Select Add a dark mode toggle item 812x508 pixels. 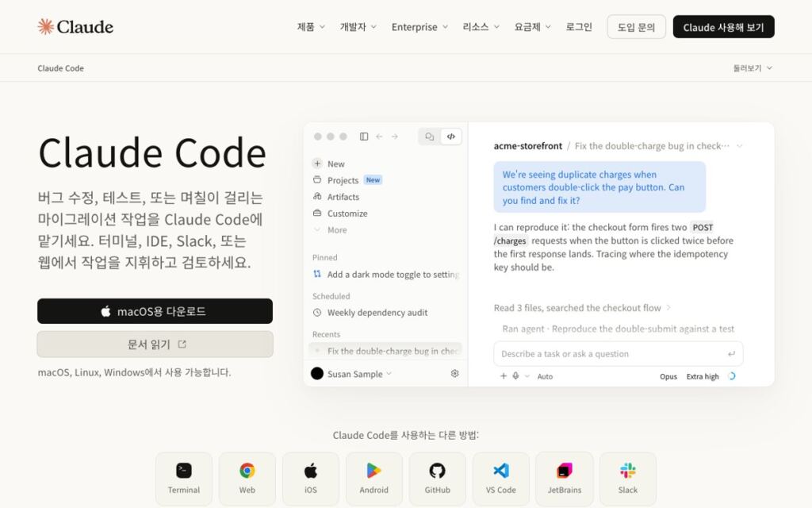(x=386, y=274)
